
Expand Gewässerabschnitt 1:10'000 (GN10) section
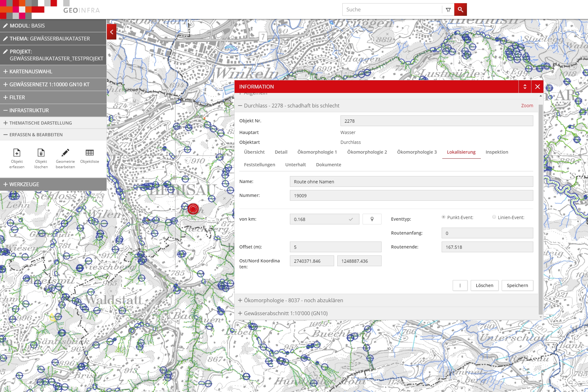point(386,313)
